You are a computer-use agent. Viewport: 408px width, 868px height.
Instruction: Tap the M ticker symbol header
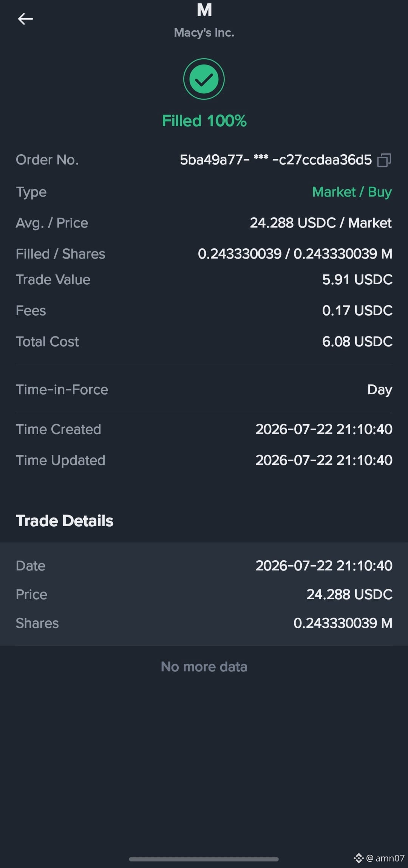pyautogui.click(x=204, y=10)
